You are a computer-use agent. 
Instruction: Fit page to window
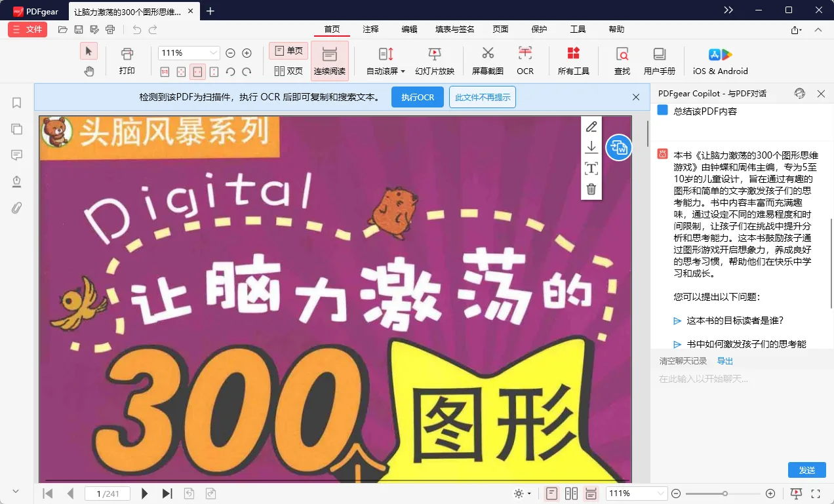tap(181, 71)
